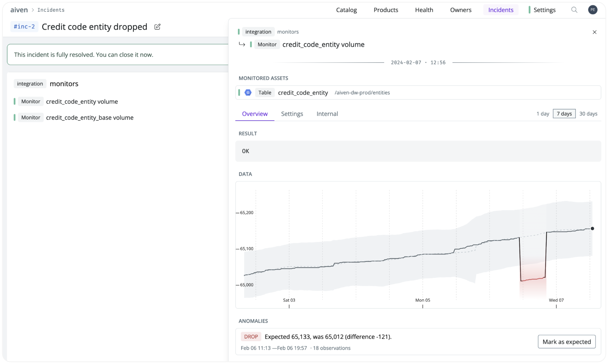Select the 7 days time range
The image size is (608, 364).
point(564,114)
